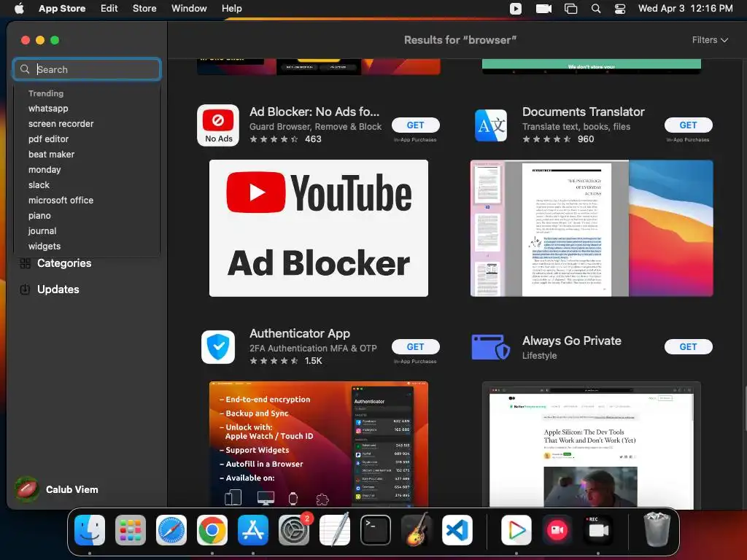Select trending search 'microsoft office'

[x=61, y=200]
